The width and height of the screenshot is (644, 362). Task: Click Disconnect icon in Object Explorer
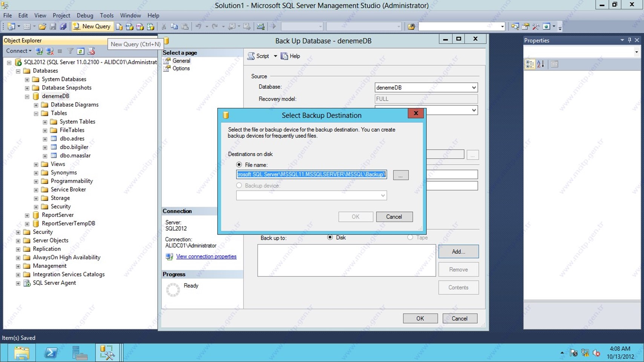[x=49, y=51]
